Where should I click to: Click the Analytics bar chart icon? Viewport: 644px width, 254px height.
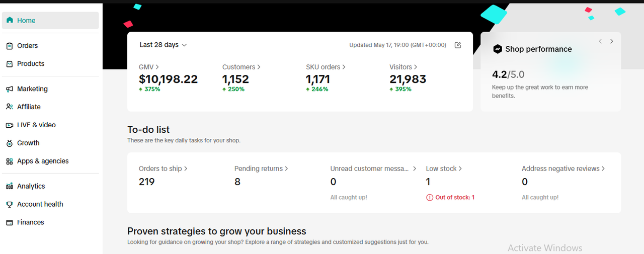coord(9,186)
